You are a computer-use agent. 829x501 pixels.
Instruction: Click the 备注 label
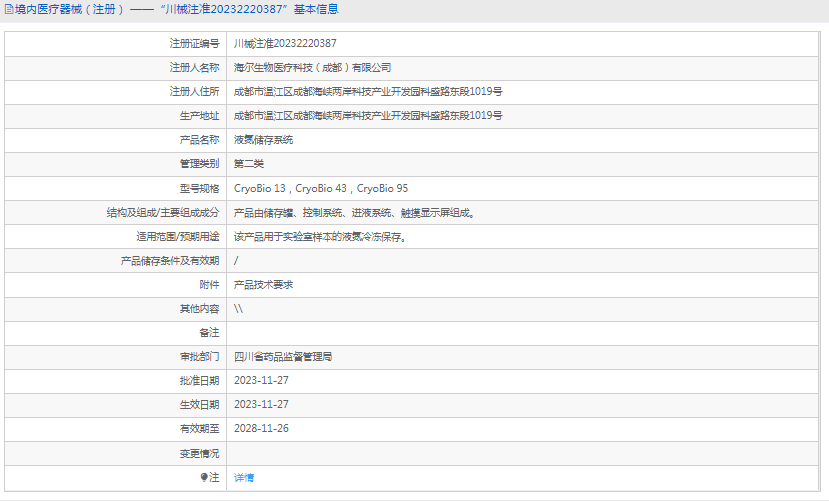tap(209, 332)
